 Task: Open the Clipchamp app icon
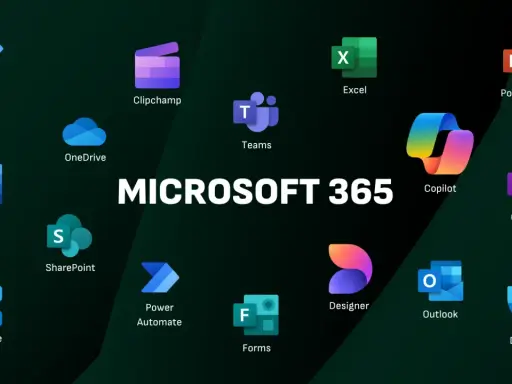point(157,65)
